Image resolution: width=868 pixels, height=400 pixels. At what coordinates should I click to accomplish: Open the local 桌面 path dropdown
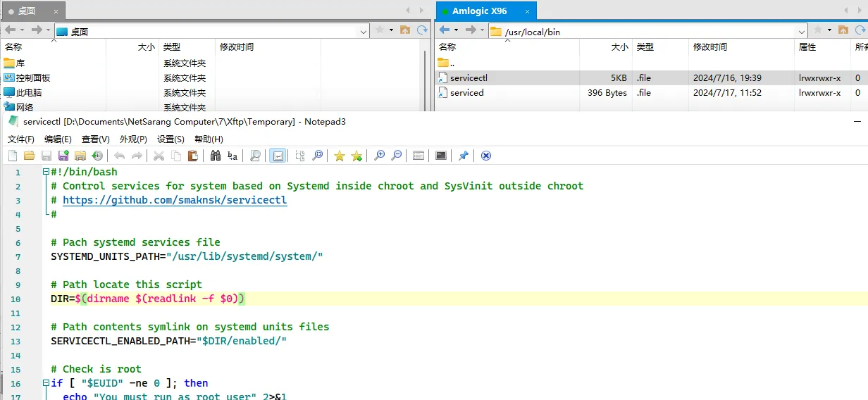tap(364, 32)
